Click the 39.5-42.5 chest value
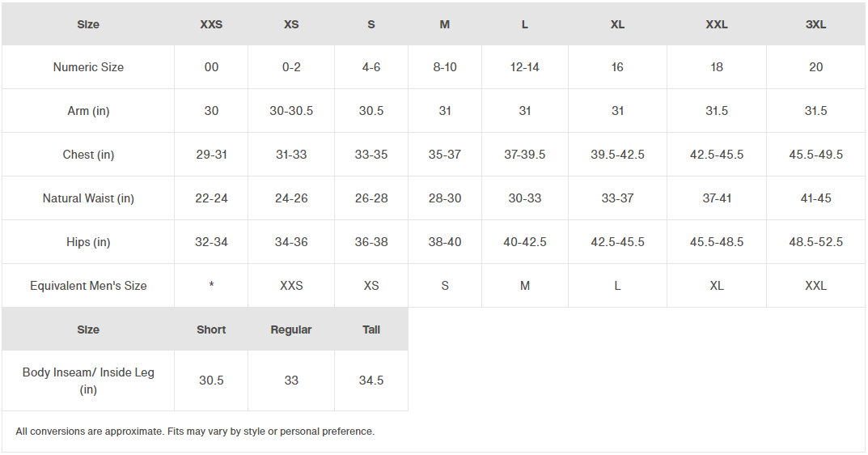The width and height of the screenshot is (868, 455). point(617,155)
